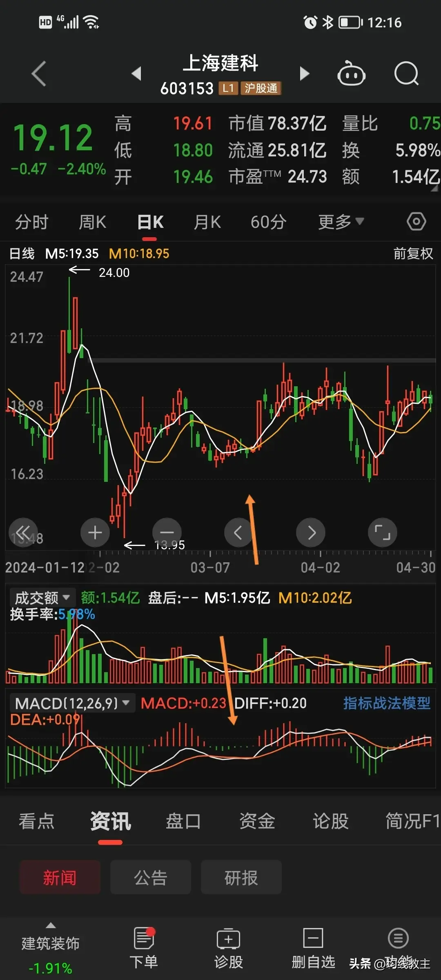The height and width of the screenshot is (980, 441).
Task: Tap the 市盈TTM 24.73 value
Action: click(278, 177)
